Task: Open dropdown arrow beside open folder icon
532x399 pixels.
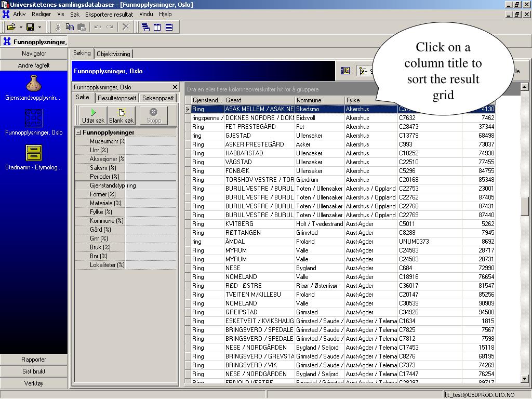Action: (21, 27)
